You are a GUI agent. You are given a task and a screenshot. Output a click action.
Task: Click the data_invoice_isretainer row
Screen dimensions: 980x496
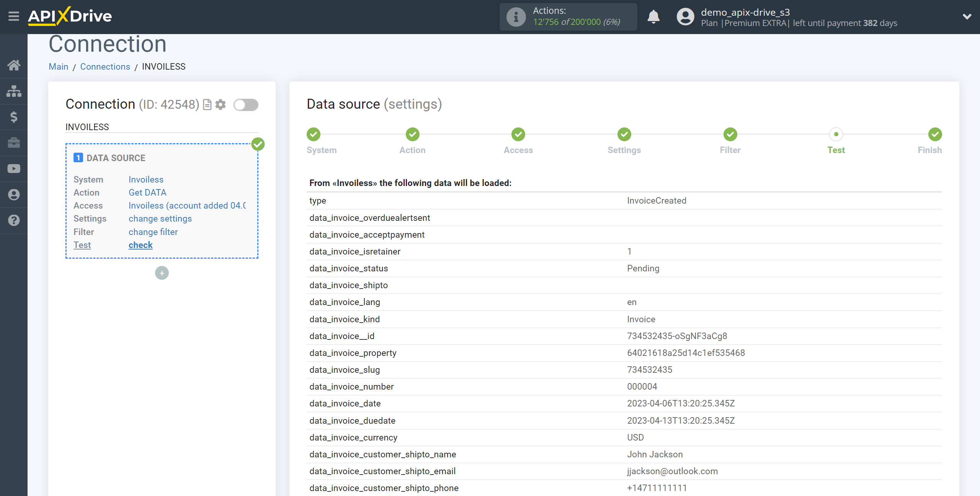pos(624,251)
